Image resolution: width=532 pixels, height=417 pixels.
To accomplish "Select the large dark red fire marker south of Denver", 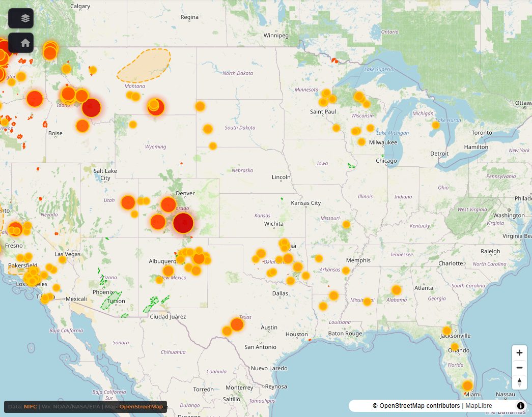I will pyautogui.click(x=183, y=223).
